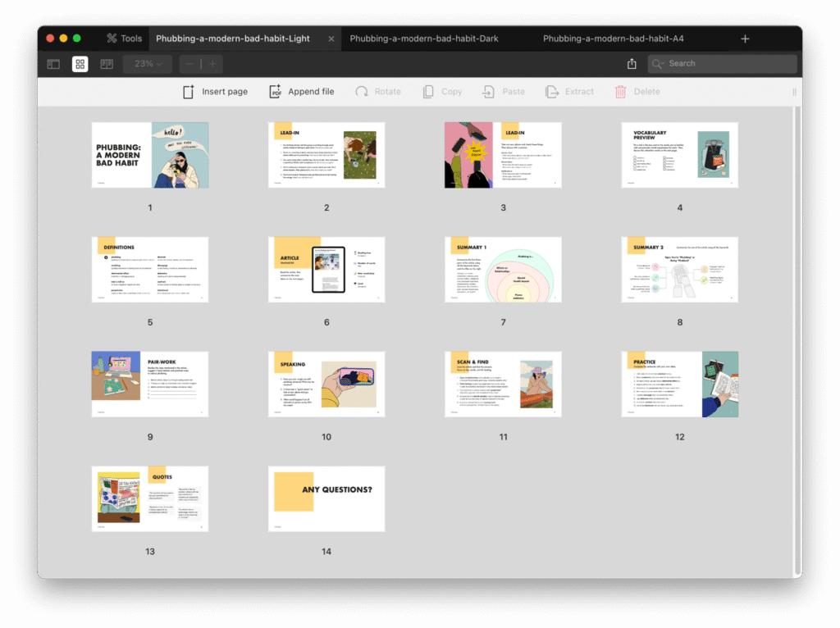
Task: Click the zoom in plus button
Action: click(x=212, y=64)
